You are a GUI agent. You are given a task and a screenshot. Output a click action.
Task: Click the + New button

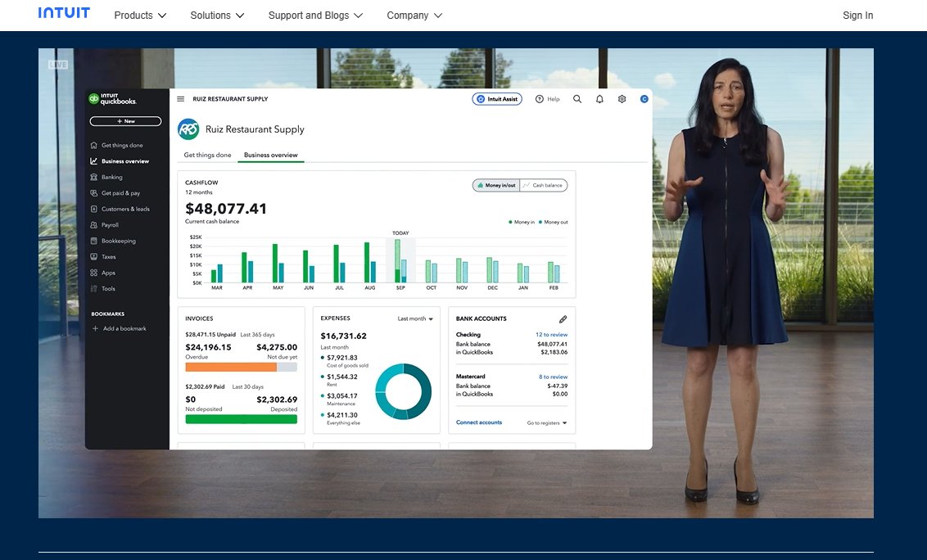tap(125, 121)
